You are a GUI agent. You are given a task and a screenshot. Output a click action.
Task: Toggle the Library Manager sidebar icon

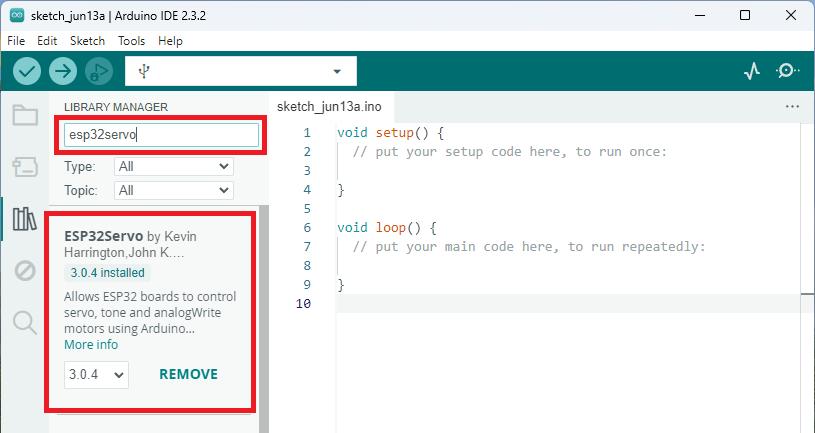(x=25, y=219)
